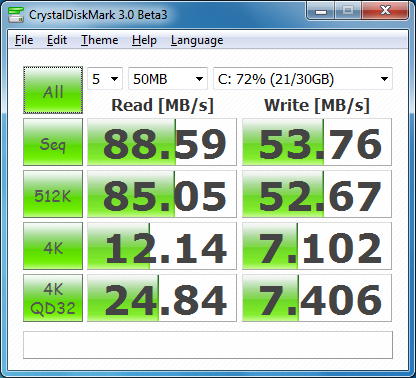Start the 512K random test
The image size is (416, 378).
pos(53,194)
